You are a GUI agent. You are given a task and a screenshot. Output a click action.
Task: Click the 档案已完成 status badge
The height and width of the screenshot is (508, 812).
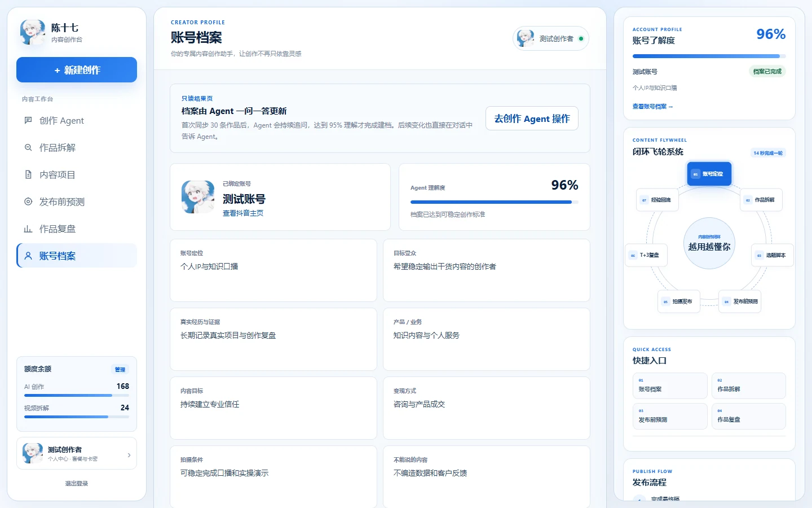point(767,71)
